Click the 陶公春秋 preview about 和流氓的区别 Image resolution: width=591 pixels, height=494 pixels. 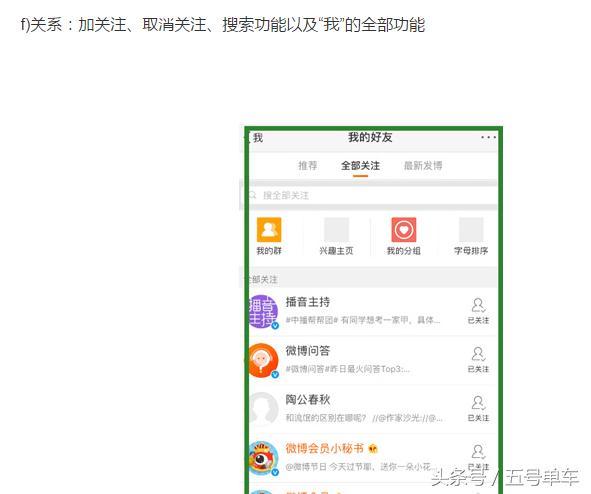click(364, 418)
